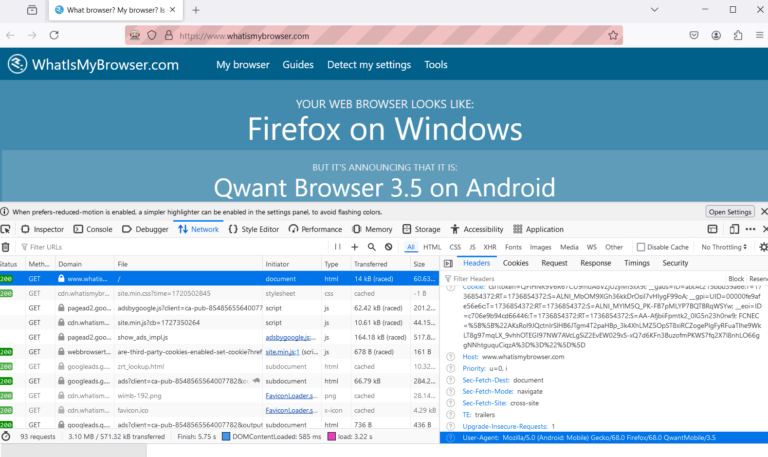
Task: Open the Firefox application menu
Action: [752, 35]
